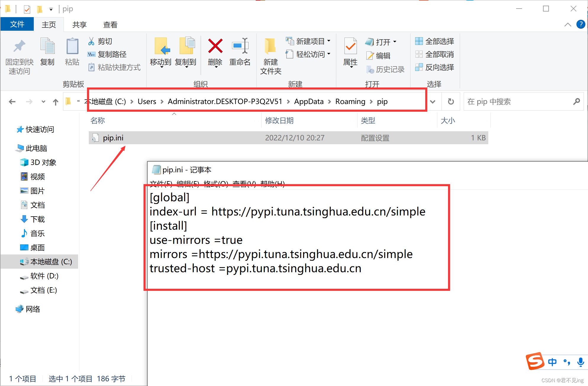Click the Sogou microphone voice input icon
This screenshot has width=588, height=386.
pyautogui.click(x=580, y=362)
